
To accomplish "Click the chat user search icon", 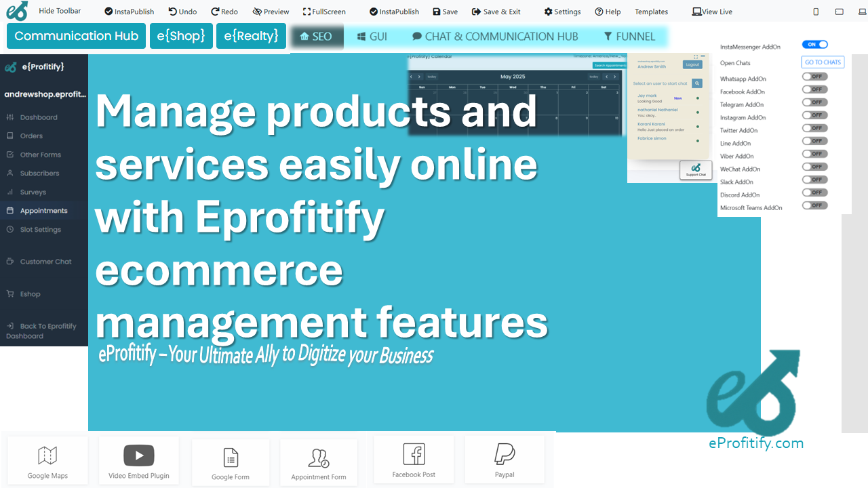I will click(x=697, y=83).
